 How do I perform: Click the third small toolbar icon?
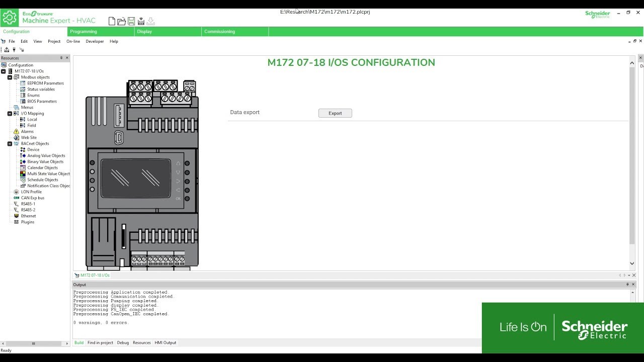tap(22, 50)
